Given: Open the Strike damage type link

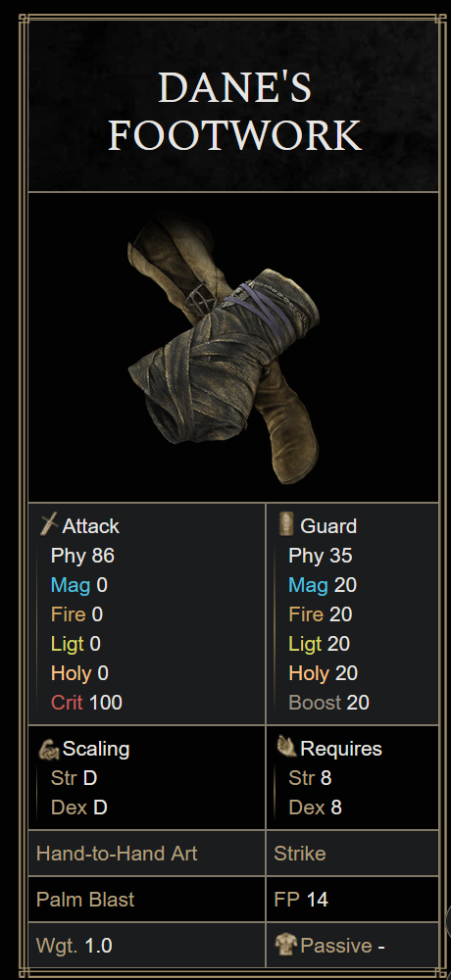Looking at the screenshot, I should coord(300,854).
